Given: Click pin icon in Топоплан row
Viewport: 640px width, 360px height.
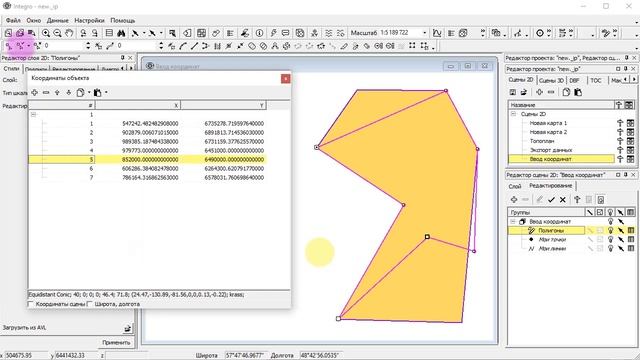Looking at the screenshot, I should click(x=620, y=141).
